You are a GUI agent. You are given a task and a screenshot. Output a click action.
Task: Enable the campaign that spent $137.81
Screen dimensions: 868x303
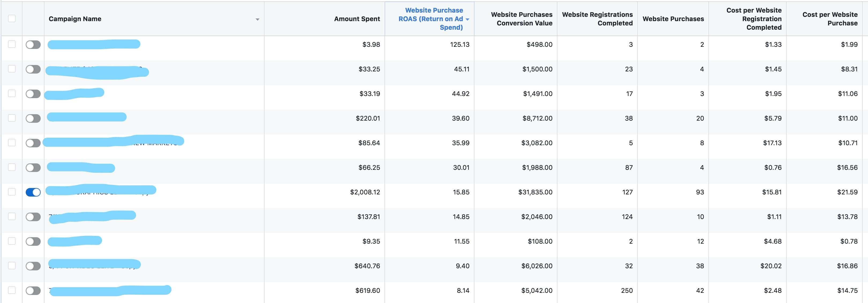pyautogui.click(x=33, y=216)
